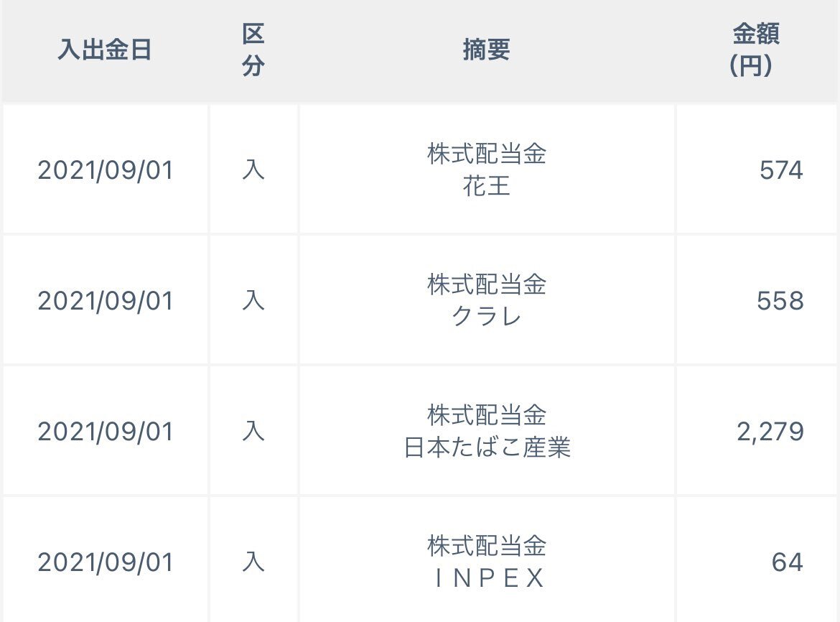This screenshot has width=840, height=622.
Task: Click the date in the 日本たばこ産業 row
Action: tap(106, 432)
